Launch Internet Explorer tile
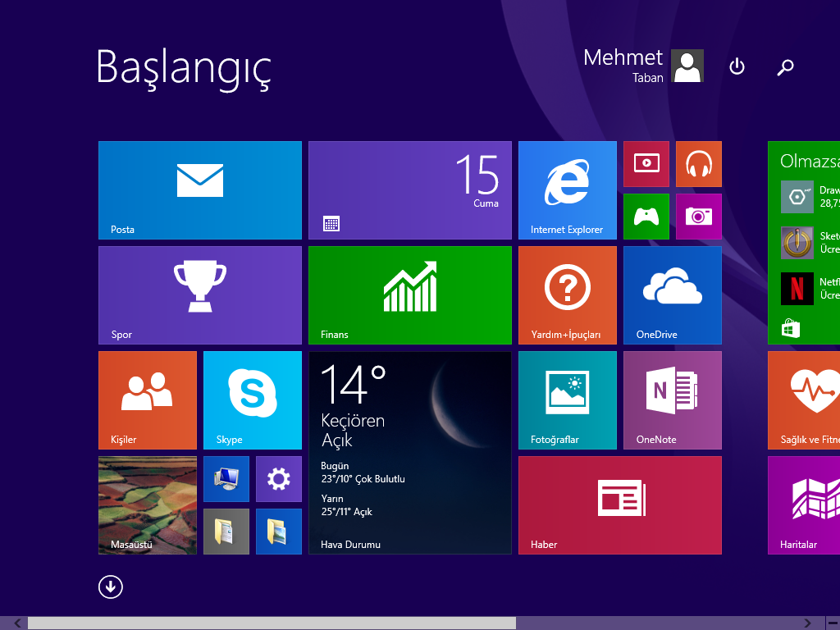The image size is (840, 630). (568, 190)
